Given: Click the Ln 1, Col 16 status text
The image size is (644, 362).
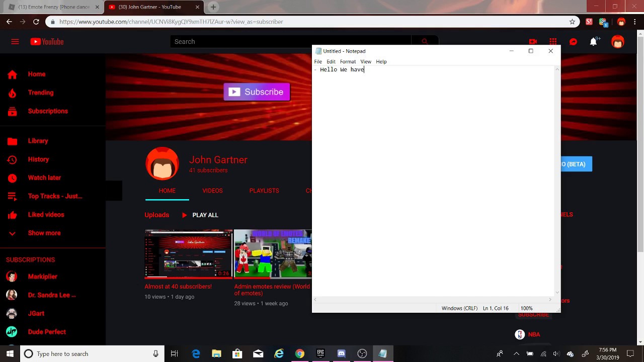Looking at the screenshot, I should pyautogui.click(x=496, y=308).
